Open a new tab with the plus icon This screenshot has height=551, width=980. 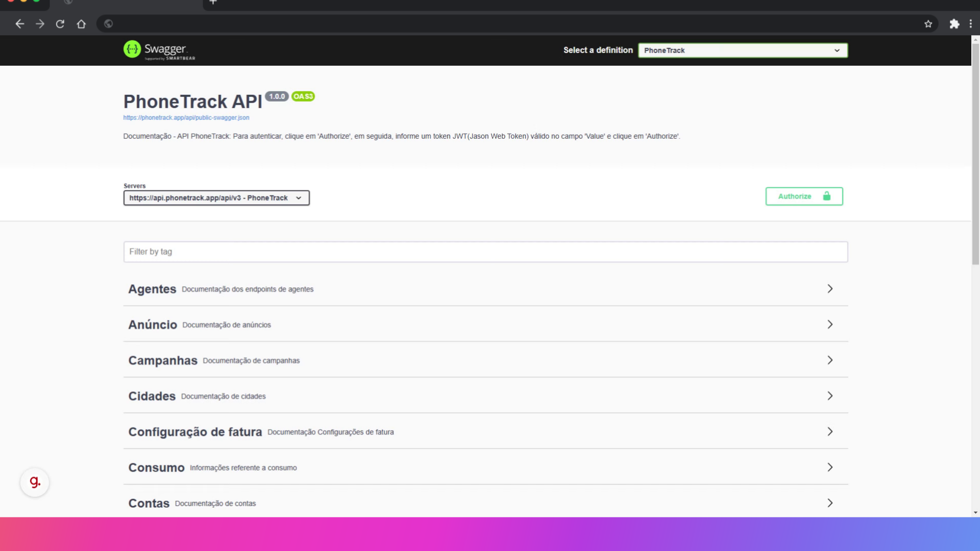(x=213, y=2)
